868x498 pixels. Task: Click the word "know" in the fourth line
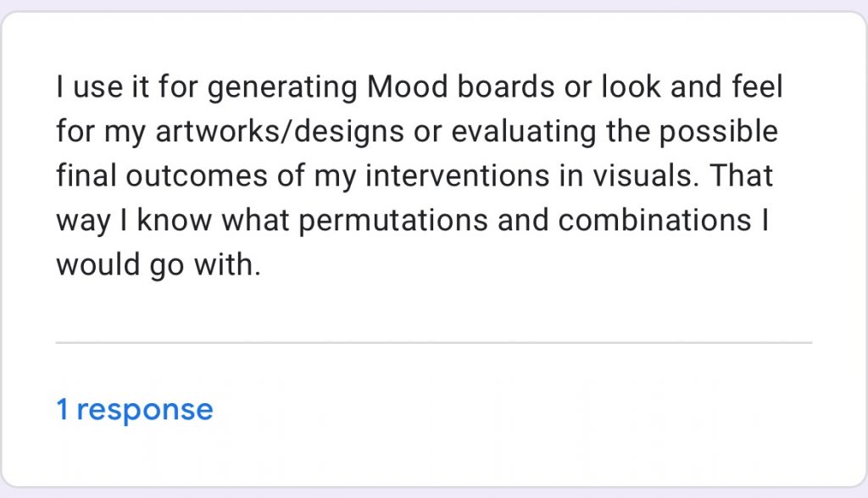175,220
